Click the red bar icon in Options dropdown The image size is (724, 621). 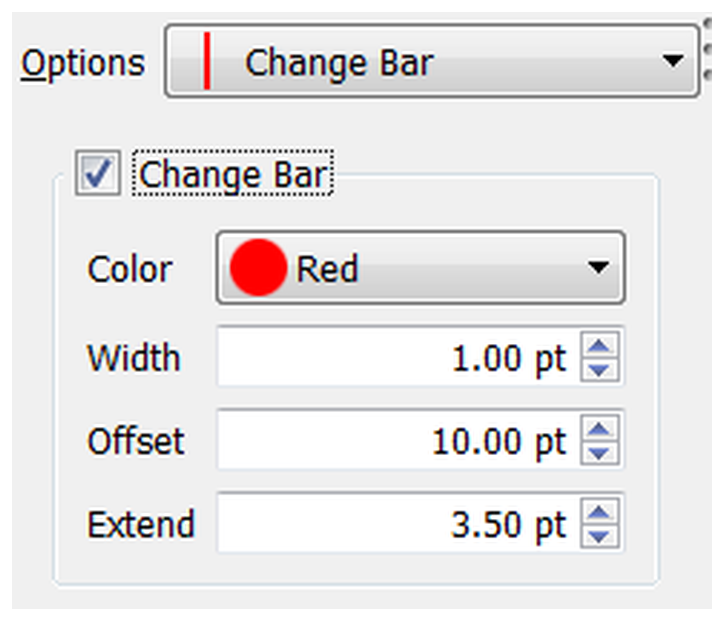[x=207, y=60]
